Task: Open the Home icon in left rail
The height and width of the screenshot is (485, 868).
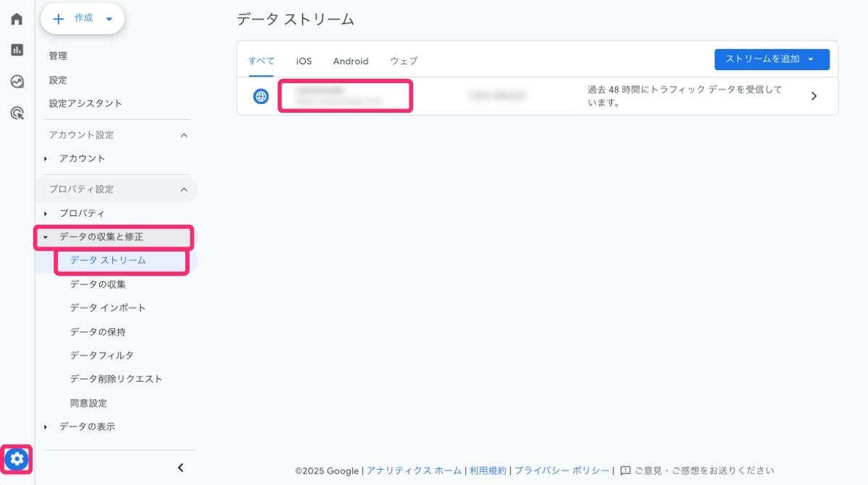Action: (17, 19)
